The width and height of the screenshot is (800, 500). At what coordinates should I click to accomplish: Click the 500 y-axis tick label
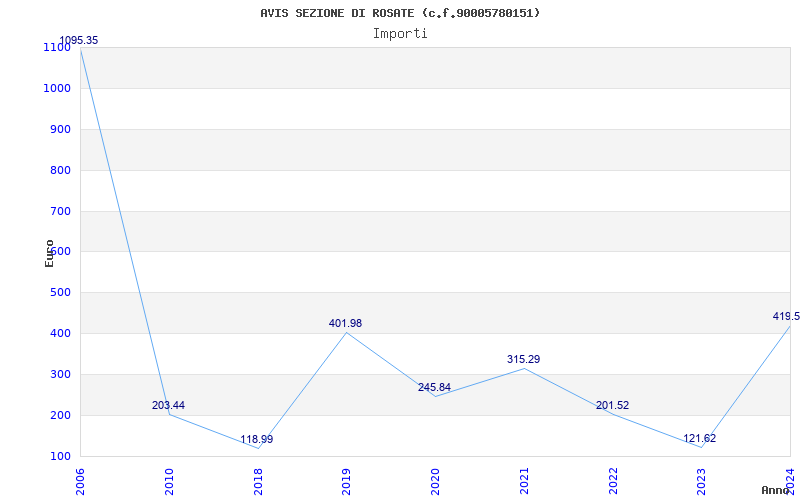[60, 293]
